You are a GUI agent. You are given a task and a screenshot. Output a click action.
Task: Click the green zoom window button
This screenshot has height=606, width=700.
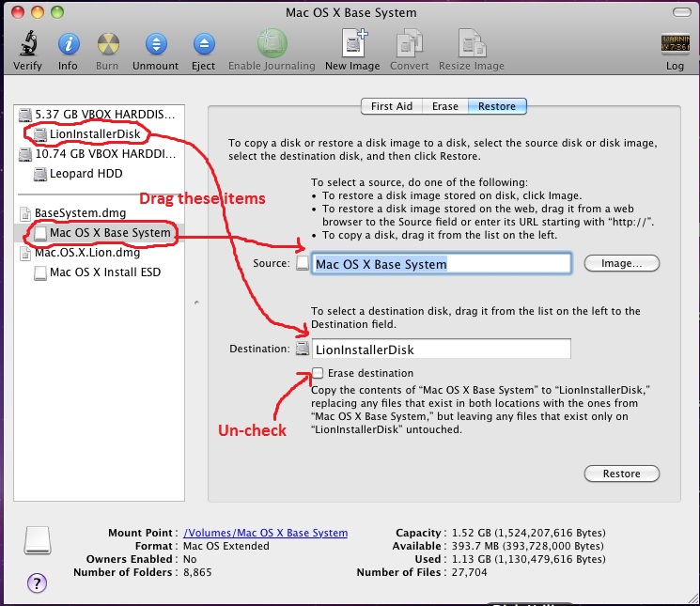pyautogui.click(x=57, y=12)
